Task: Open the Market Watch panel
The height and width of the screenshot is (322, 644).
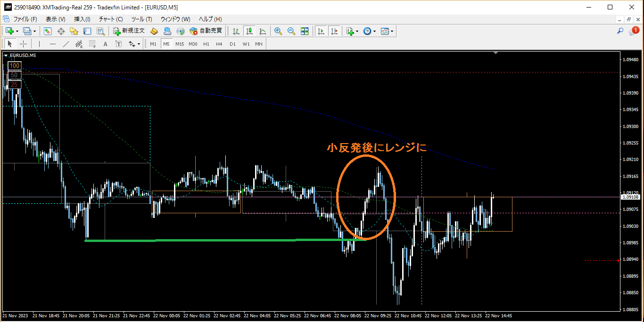Action: (x=48, y=31)
